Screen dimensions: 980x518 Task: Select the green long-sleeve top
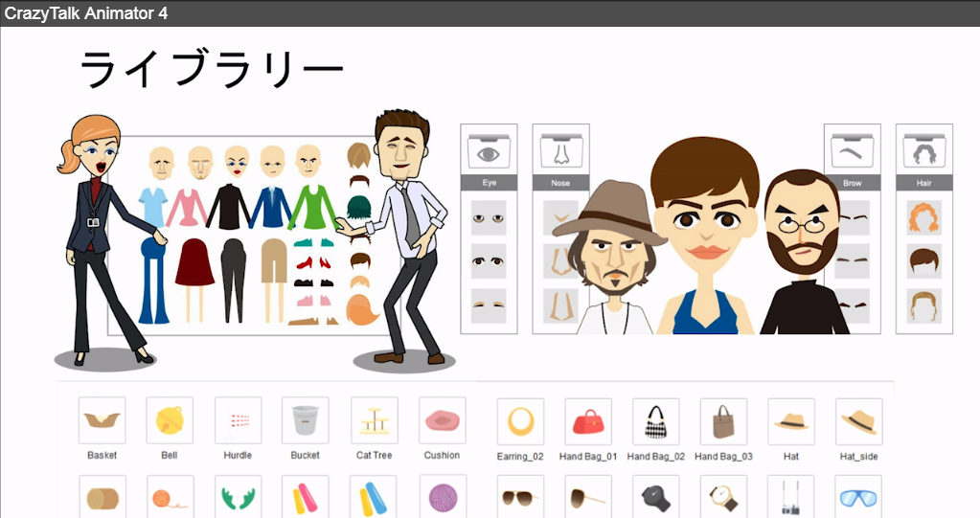(313, 207)
